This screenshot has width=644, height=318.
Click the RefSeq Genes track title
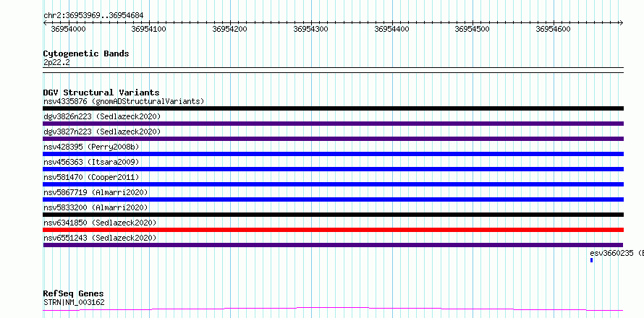click(73, 294)
